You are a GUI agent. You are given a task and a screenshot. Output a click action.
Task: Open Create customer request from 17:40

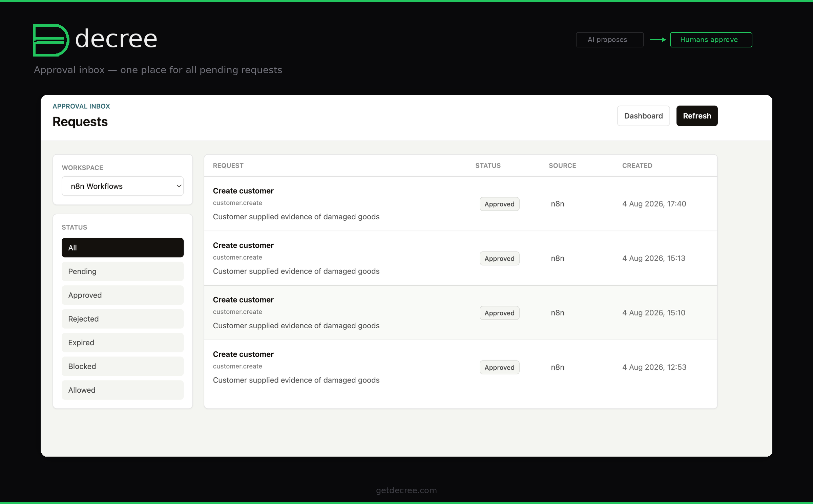point(460,204)
